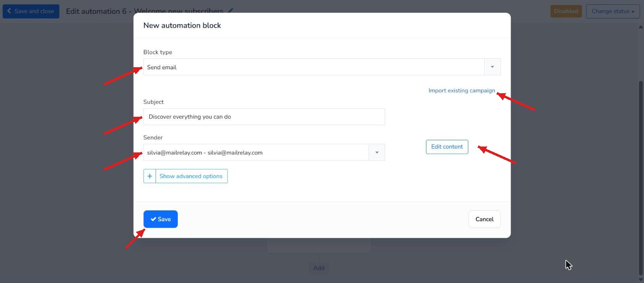Cancel the new automation block dialog
The image size is (644, 283).
click(484, 219)
